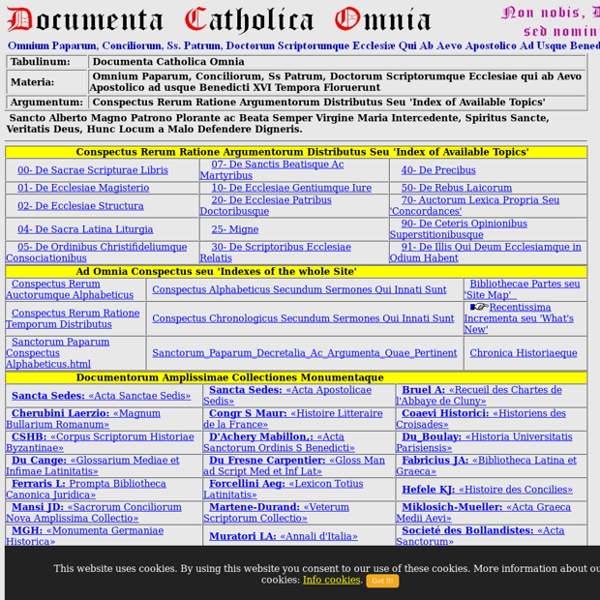600x600 pixels.
Task: Click the blue 'Omnium Paparum, Conciliorum' subtitle line
Action: click(x=304, y=46)
